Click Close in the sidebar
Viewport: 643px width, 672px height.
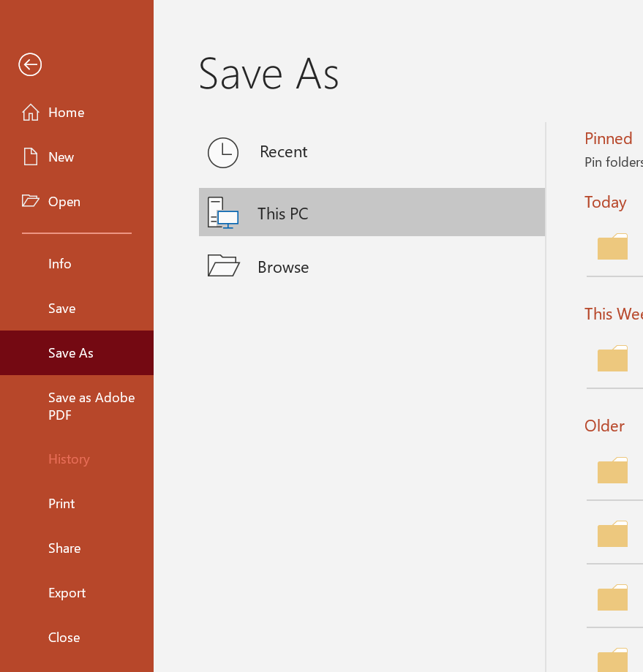click(77, 638)
